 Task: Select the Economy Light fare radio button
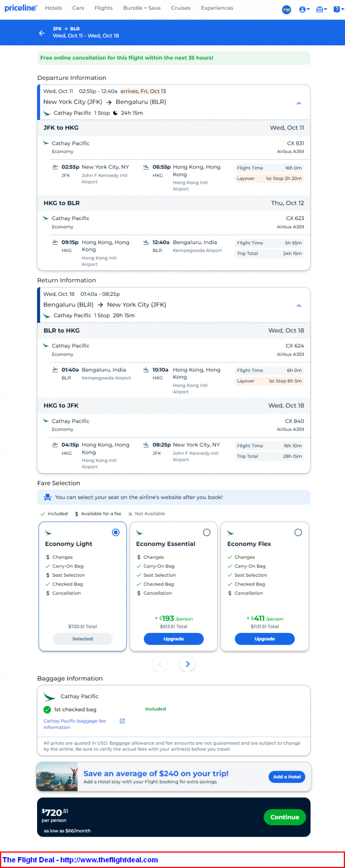tap(116, 532)
